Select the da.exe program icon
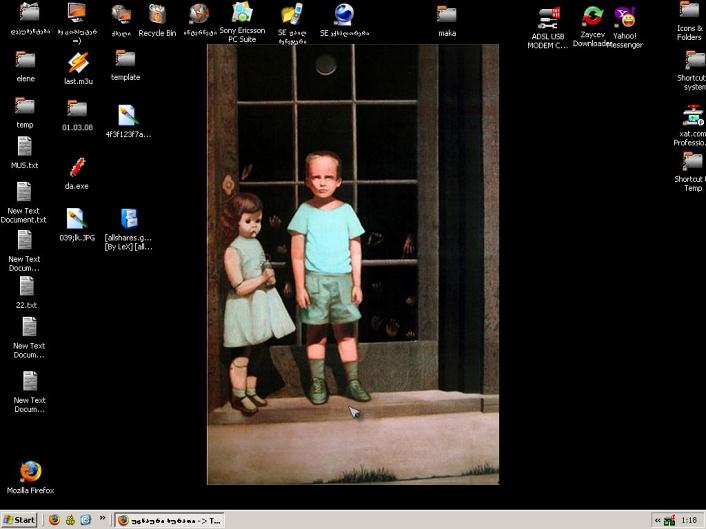 coord(77,167)
